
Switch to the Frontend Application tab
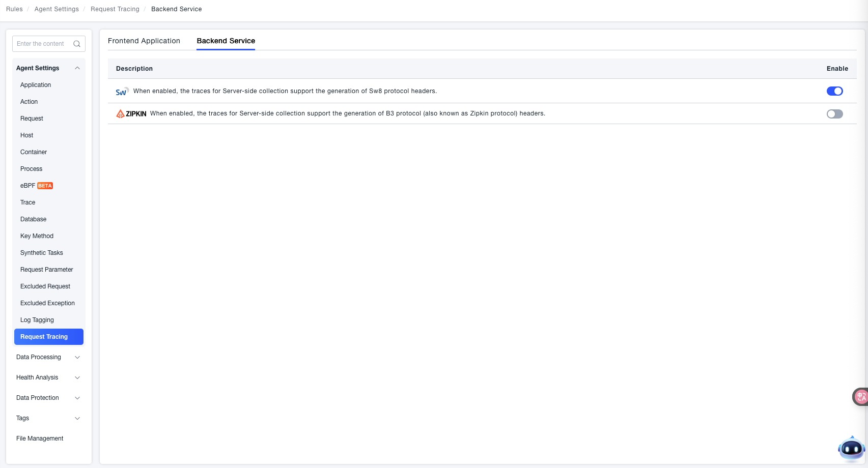pyautogui.click(x=144, y=41)
